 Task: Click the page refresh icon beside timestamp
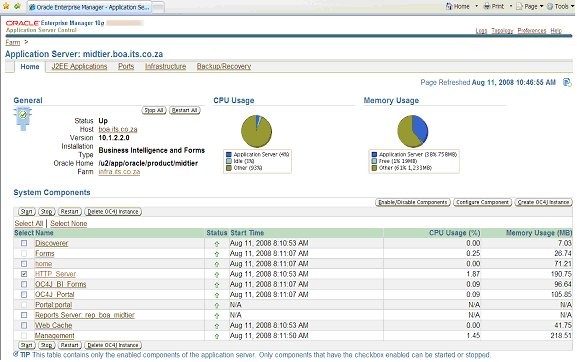(x=567, y=82)
